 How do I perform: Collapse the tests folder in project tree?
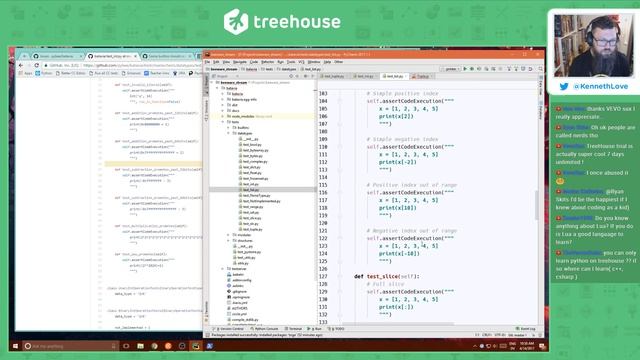[223, 122]
